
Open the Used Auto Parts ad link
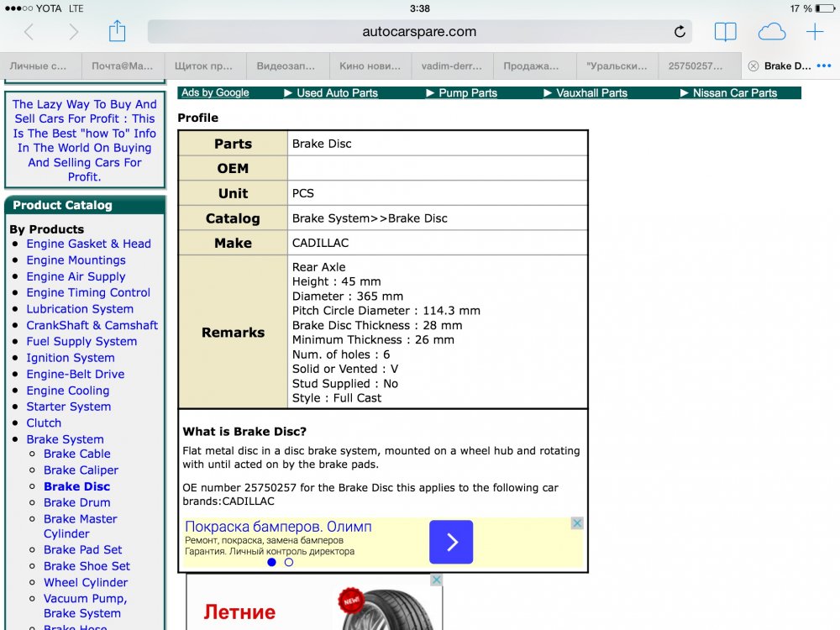click(x=337, y=93)
